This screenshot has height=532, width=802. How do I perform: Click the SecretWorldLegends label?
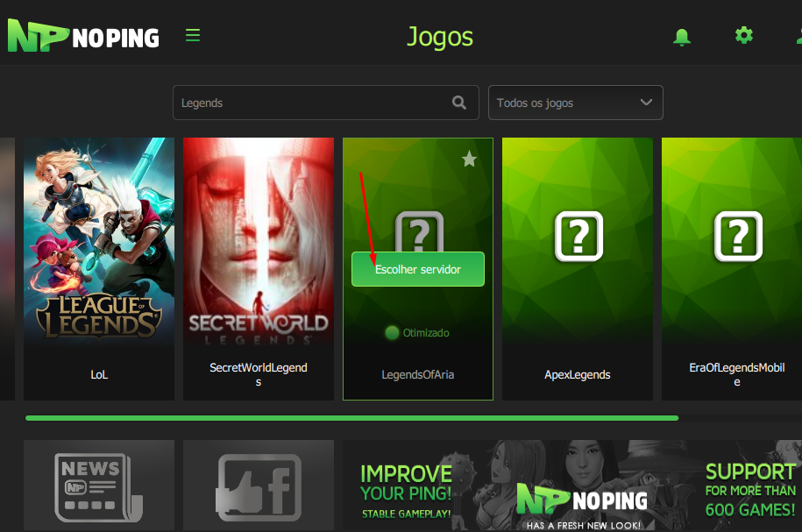pyautogui.click(x=259, y=374)
